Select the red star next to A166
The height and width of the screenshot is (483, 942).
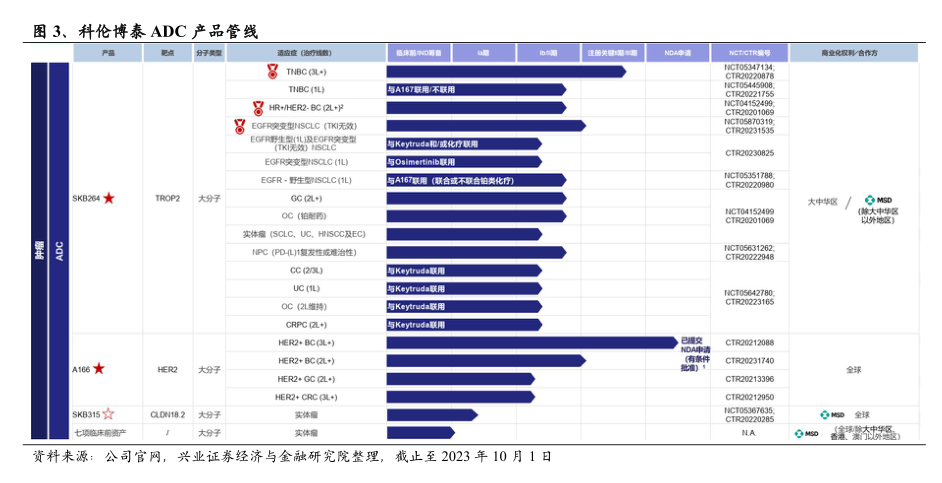click(x=99, y=369)
